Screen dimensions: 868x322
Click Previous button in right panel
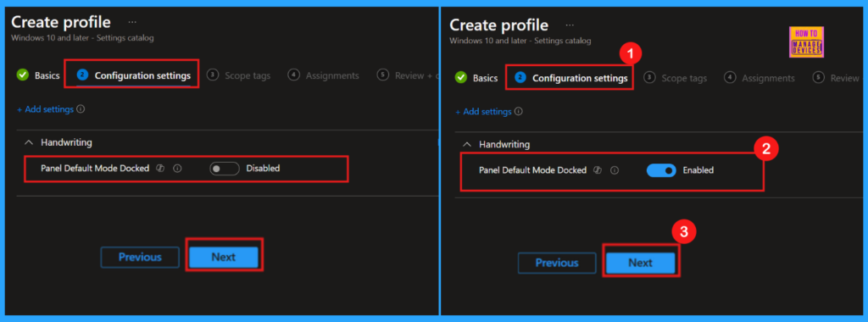pyautogui.click(x=557, y=263)
